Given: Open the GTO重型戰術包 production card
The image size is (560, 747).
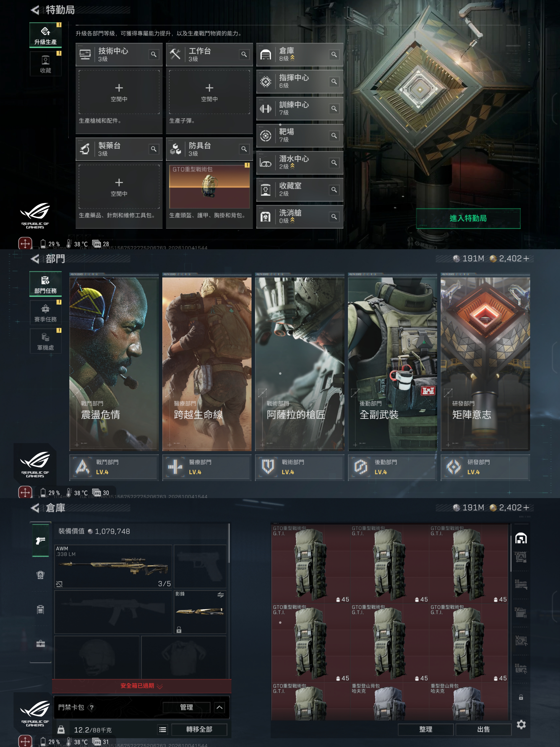Looking at the screenshot, I should click(209, 187).
